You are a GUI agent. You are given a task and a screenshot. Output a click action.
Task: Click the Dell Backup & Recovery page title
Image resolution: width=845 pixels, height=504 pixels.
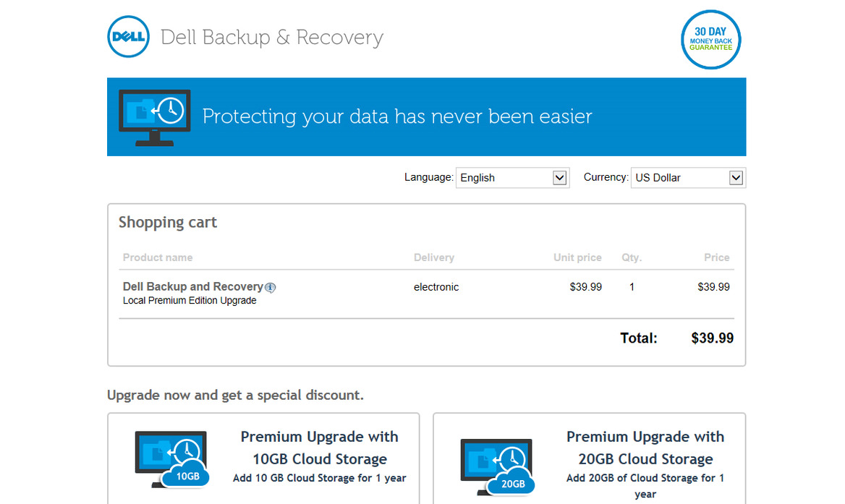tap(272, 37)
